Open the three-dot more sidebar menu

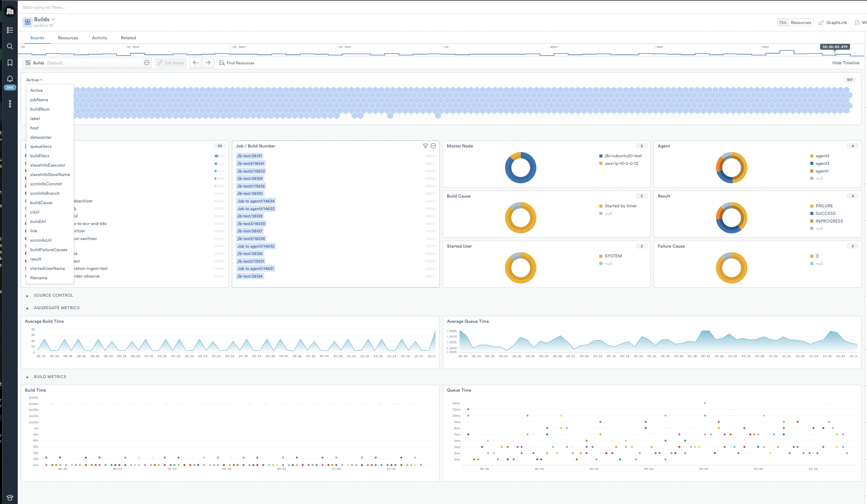[x=10, y=104]
